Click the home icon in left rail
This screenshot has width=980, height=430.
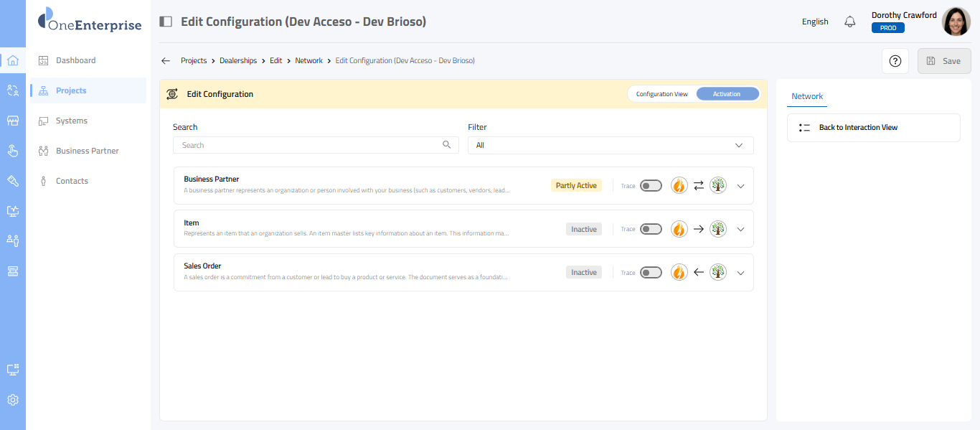point(13,60)
